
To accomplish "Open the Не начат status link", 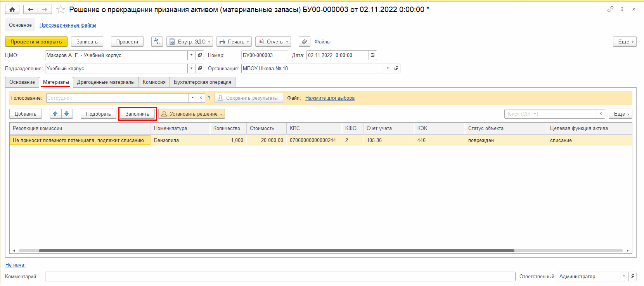I will [16, 265].
